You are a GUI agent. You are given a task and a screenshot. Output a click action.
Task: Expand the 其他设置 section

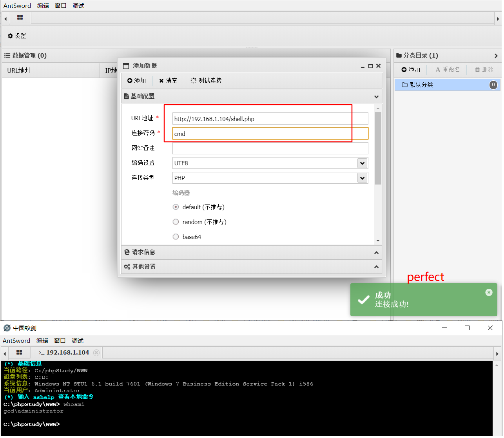[x=252, y=267]
